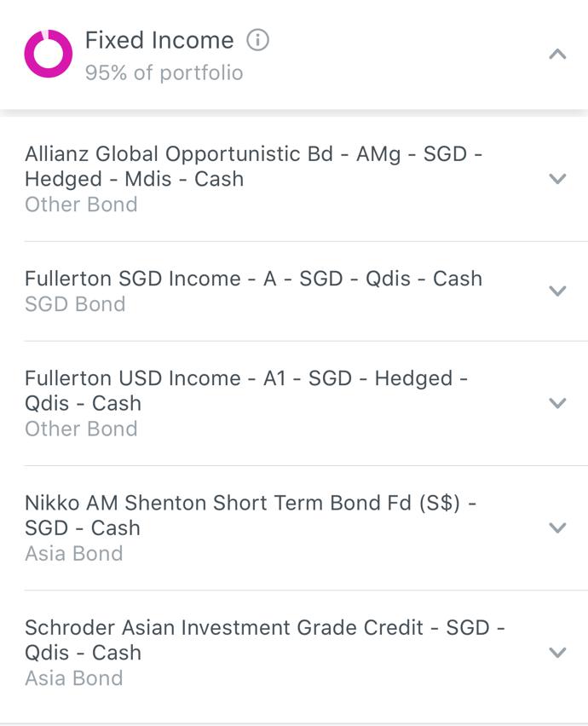
Task: Expand the Allianz Global Opportunistic Bd row
Action: 557,179
